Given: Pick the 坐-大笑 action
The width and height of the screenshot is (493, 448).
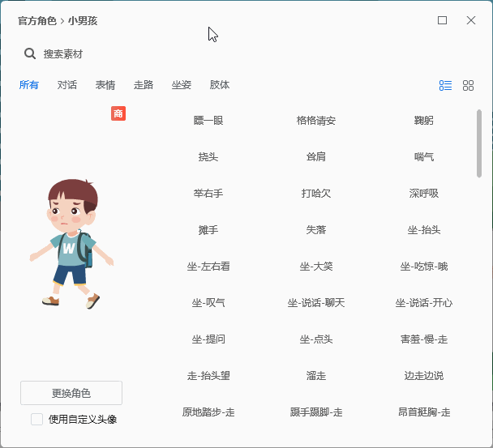Looking at the screenshot, I should point(316,267).
